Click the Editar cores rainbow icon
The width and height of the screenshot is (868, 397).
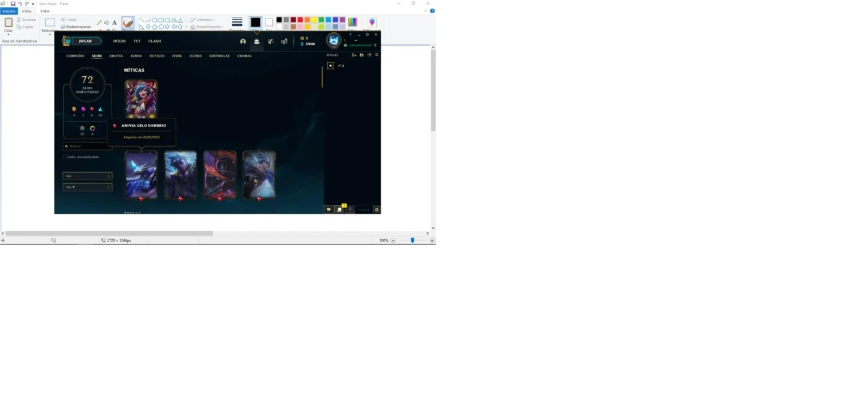352,23
